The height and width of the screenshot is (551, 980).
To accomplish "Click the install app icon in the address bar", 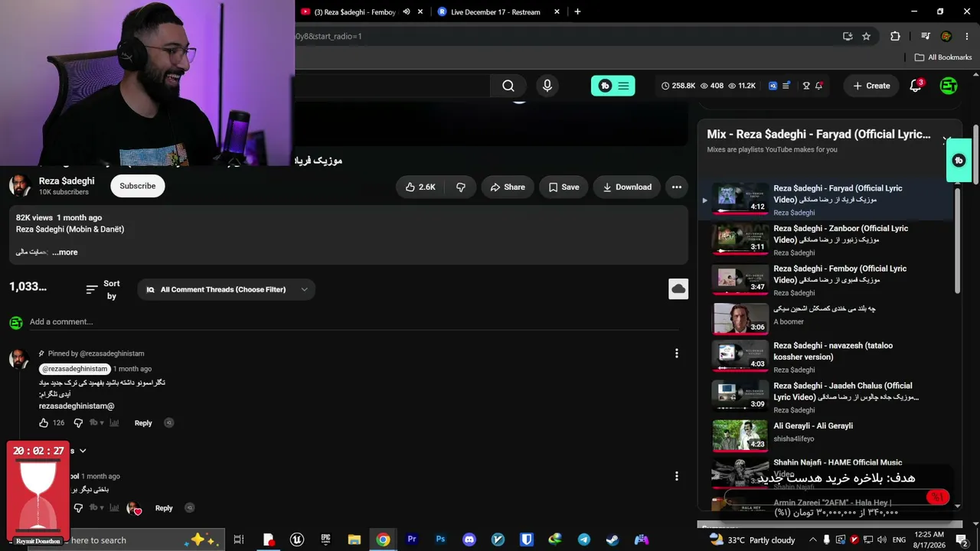I will click(848, 36).
